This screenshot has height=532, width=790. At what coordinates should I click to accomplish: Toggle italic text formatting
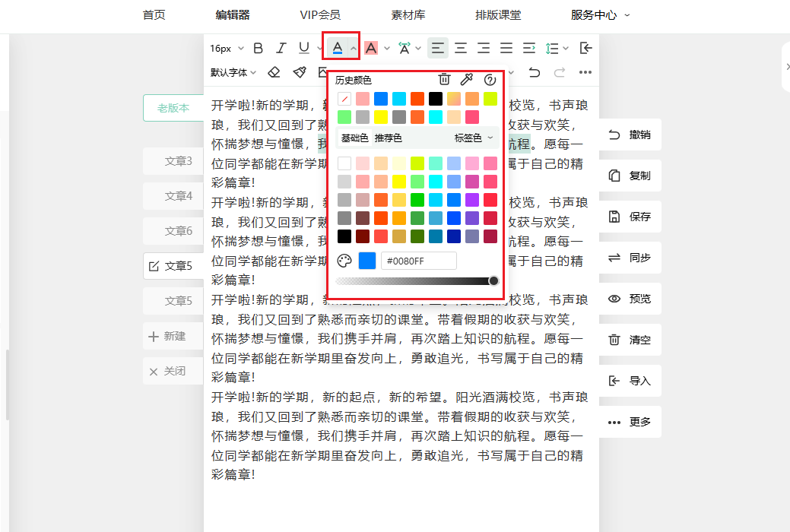(281, 48)
